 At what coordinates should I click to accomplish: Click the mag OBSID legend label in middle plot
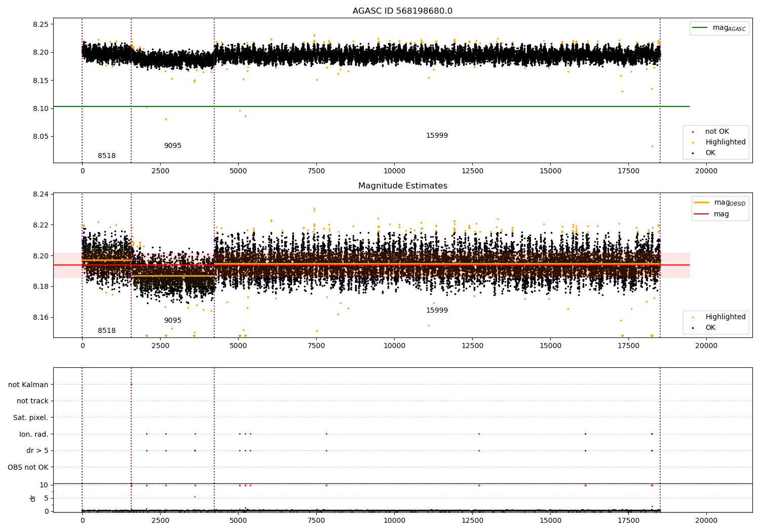pos(730,203)
